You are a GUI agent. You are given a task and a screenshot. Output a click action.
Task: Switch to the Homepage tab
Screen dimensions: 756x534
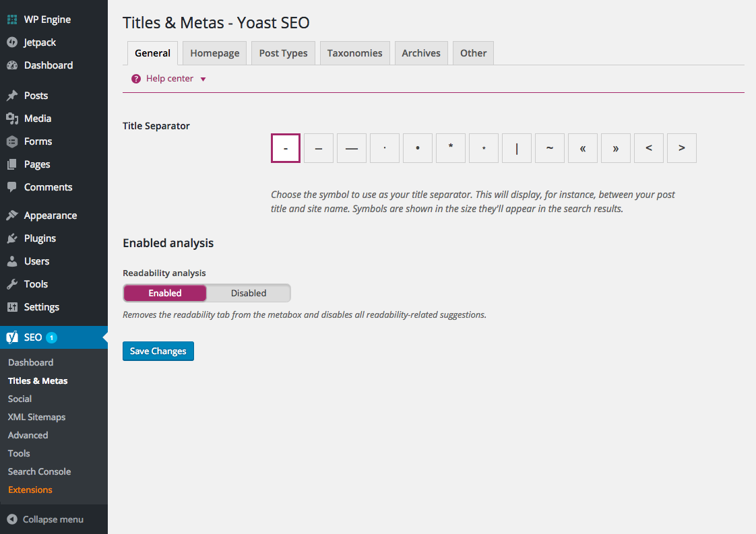click(x=214, y=53)
